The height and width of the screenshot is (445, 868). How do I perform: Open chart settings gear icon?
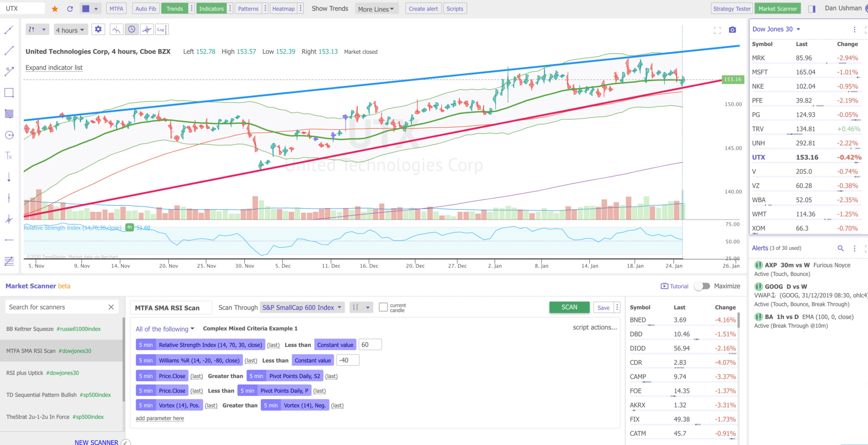tap(98, 30)
